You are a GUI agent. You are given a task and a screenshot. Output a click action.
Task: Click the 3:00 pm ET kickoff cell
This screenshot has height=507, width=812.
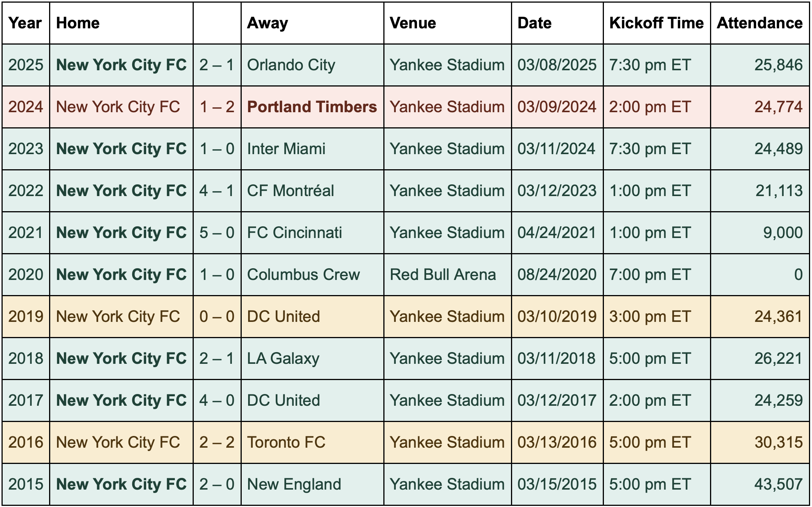[x=650, y=317]
